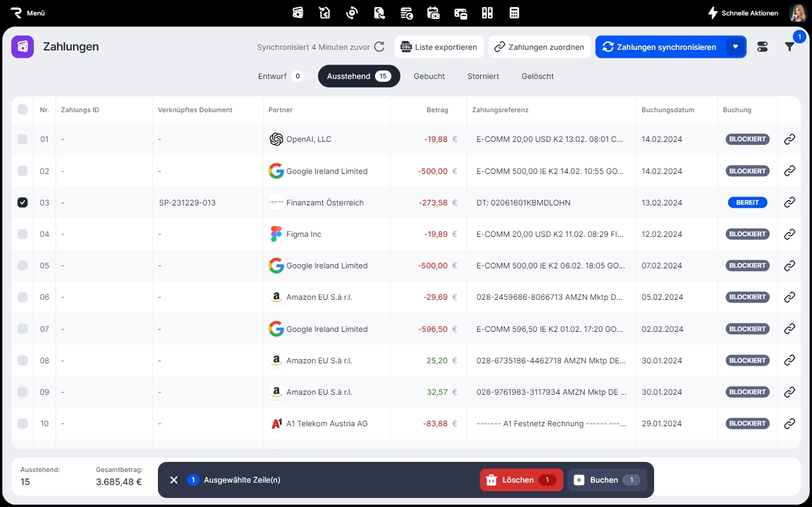Dismiss selection bar with the X
The image size is (812, 507).
174,480
